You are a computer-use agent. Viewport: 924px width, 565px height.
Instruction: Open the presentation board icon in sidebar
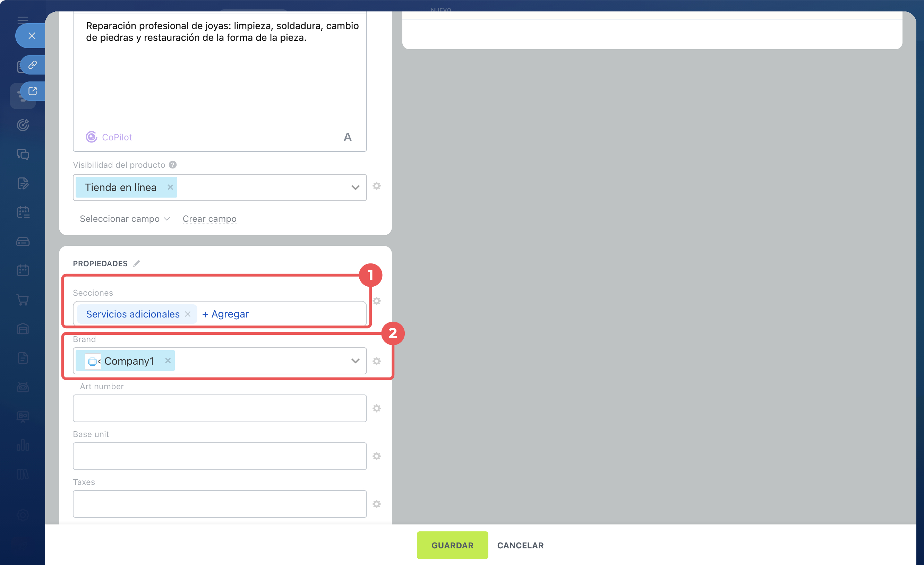[23, 416]
